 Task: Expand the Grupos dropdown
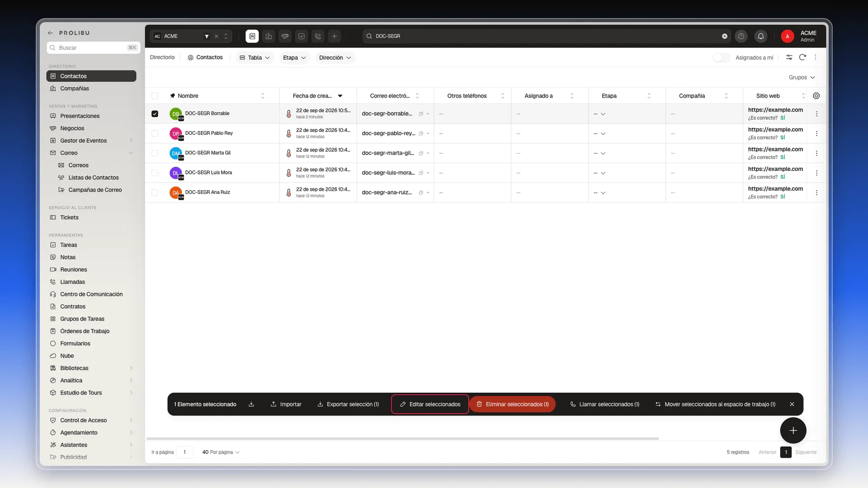802,77
